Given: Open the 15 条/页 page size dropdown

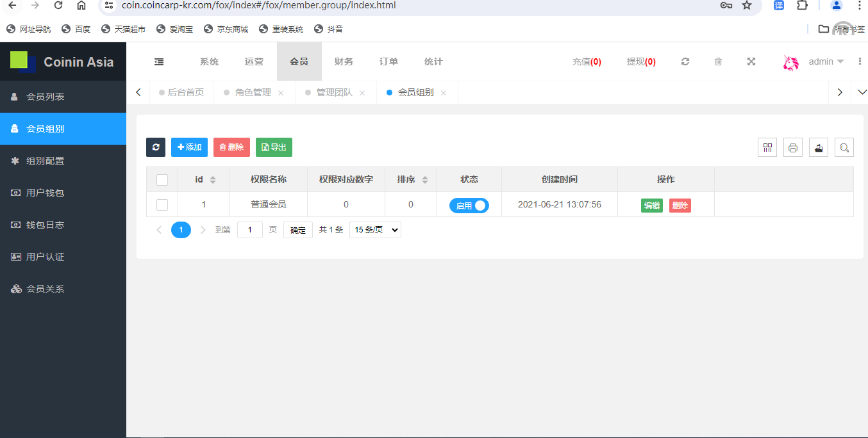Looking at the screenshot, I should 375,230.
